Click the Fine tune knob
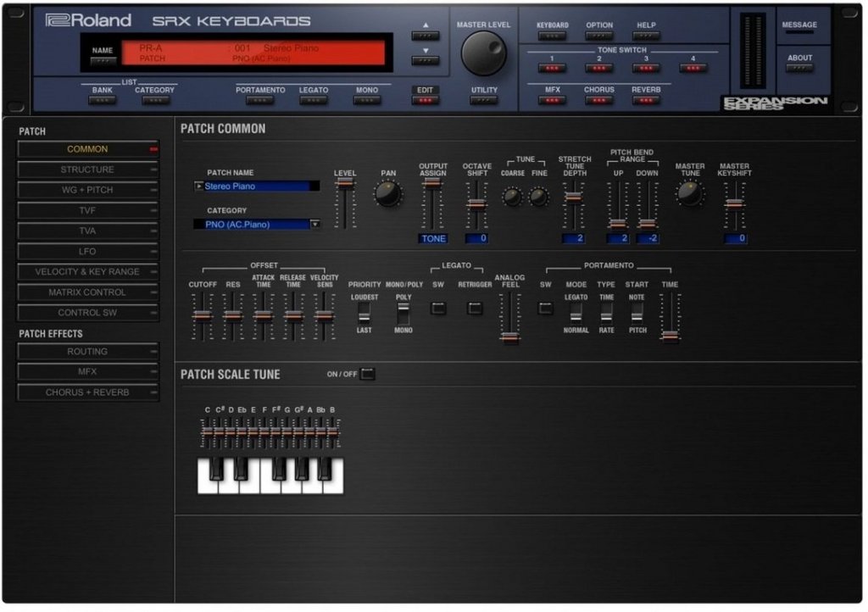The width and height of the screenshot is (868, 612). (538, 197)
